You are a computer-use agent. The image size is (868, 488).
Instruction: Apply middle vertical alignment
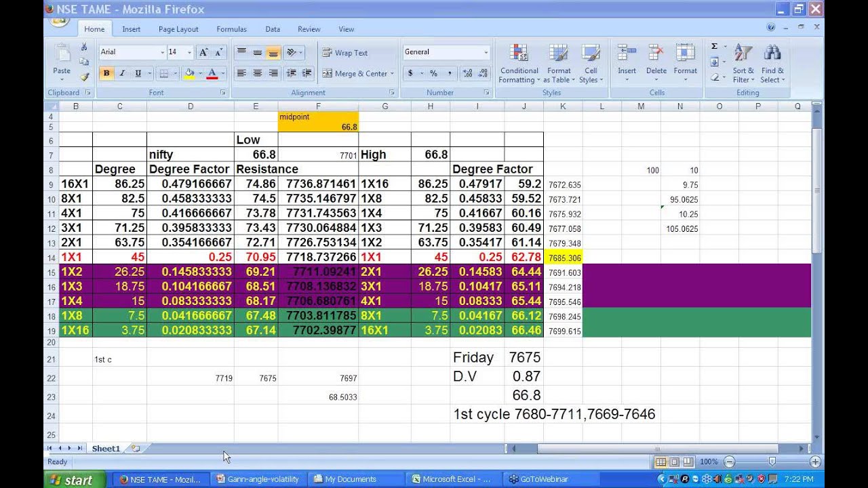(257, 52)
